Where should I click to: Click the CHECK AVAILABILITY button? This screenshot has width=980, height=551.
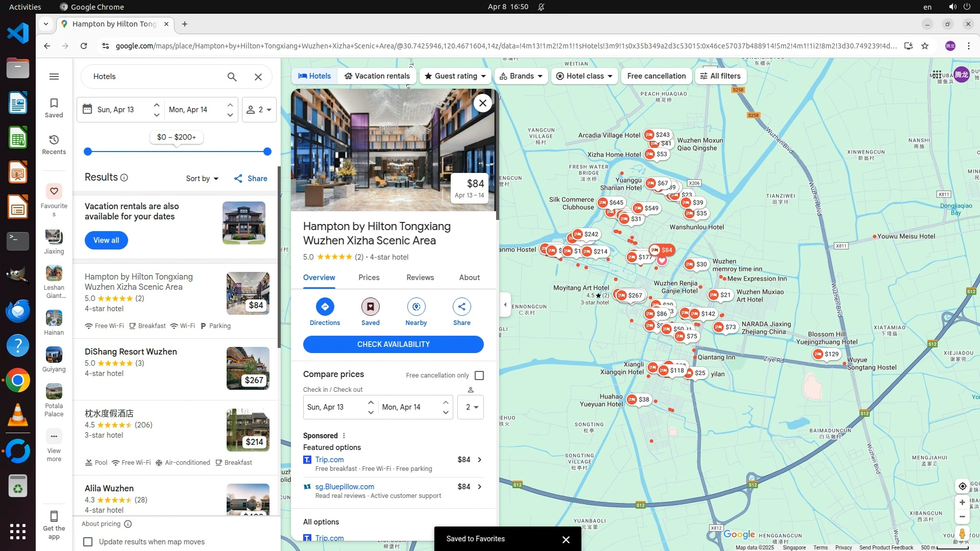[393, 344]
